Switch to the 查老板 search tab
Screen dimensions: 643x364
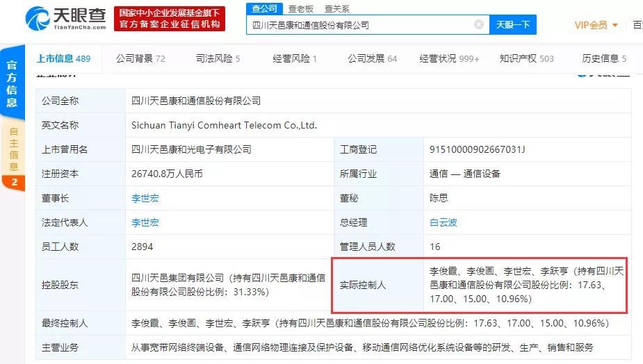click(300, 8)
